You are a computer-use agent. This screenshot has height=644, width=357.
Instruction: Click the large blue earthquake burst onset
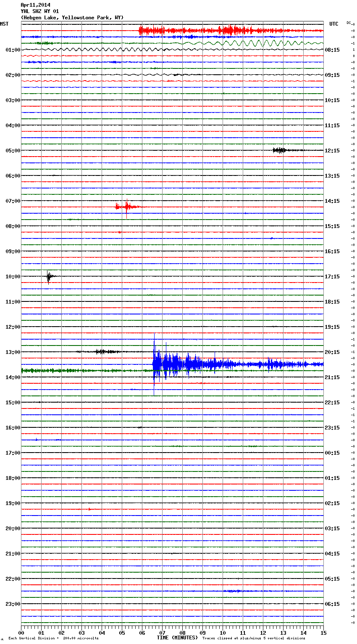tap(155, 364)
